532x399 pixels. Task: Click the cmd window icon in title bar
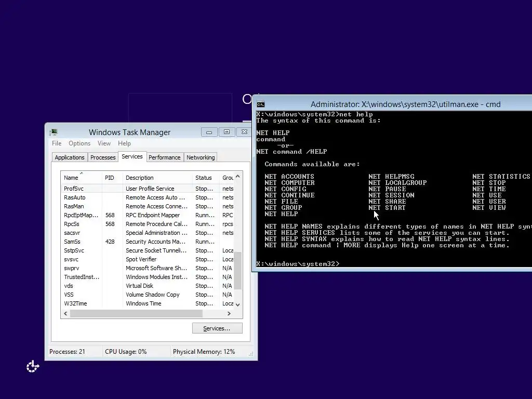261,104
